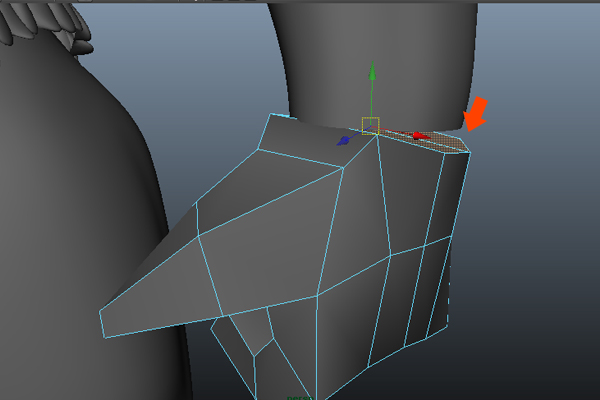Click the blue Z-axis manipulator arrow
600x400 pixels.
pyautogui.click(x=343, y=141)
